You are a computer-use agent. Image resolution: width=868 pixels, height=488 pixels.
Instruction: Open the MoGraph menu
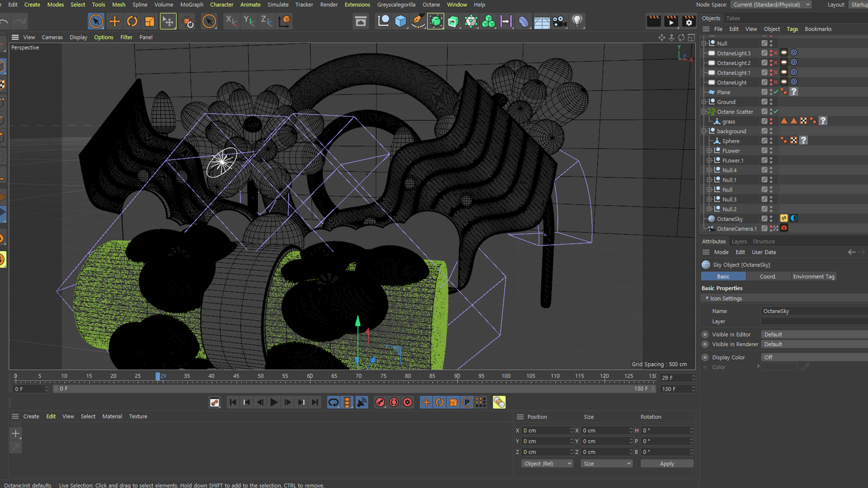coord(192,5)
